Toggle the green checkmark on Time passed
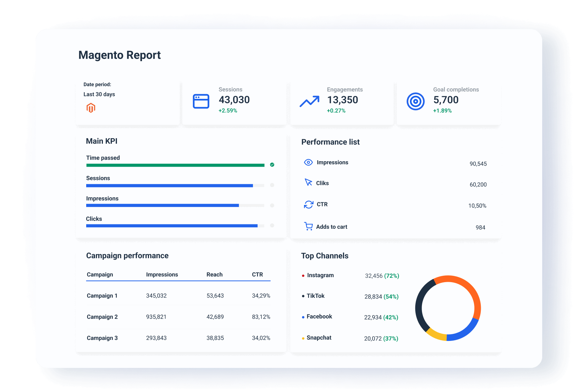This screenshot has width=588, height=389. (x=272, y=165)
